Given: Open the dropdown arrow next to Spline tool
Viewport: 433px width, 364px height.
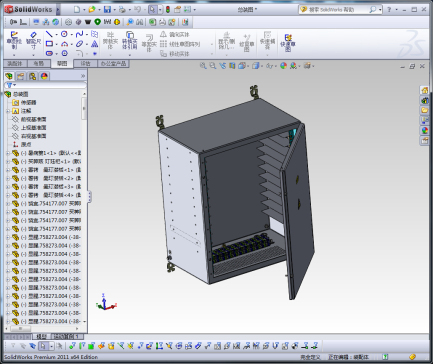Looking at the screenshot, I should 87,34.
